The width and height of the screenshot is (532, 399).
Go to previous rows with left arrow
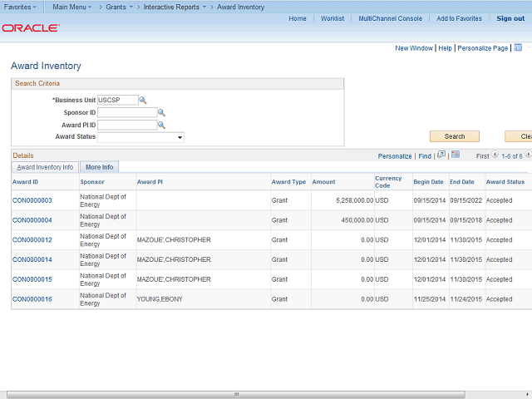tap(495, 155)
